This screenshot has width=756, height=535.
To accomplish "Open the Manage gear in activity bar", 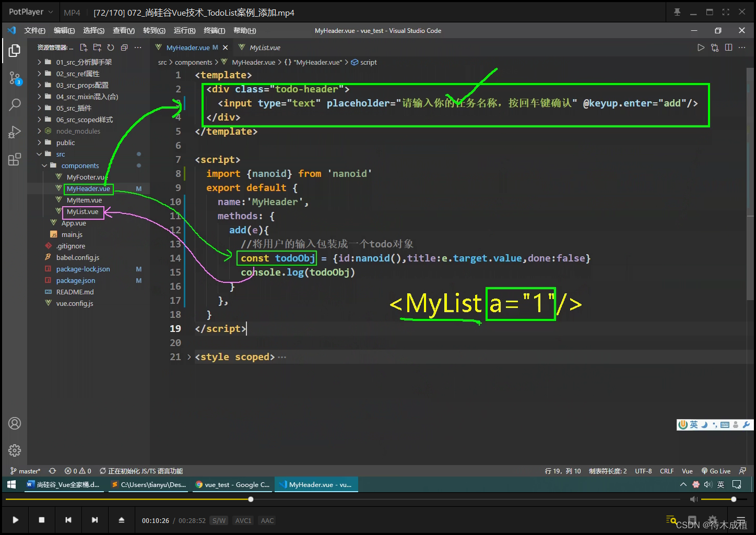I will coord(15,450).
